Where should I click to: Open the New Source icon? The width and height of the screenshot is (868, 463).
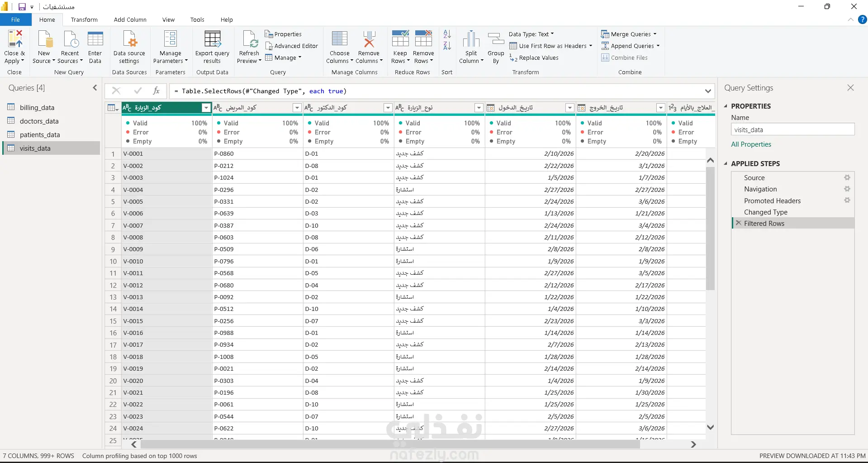[x=44, y=39]
